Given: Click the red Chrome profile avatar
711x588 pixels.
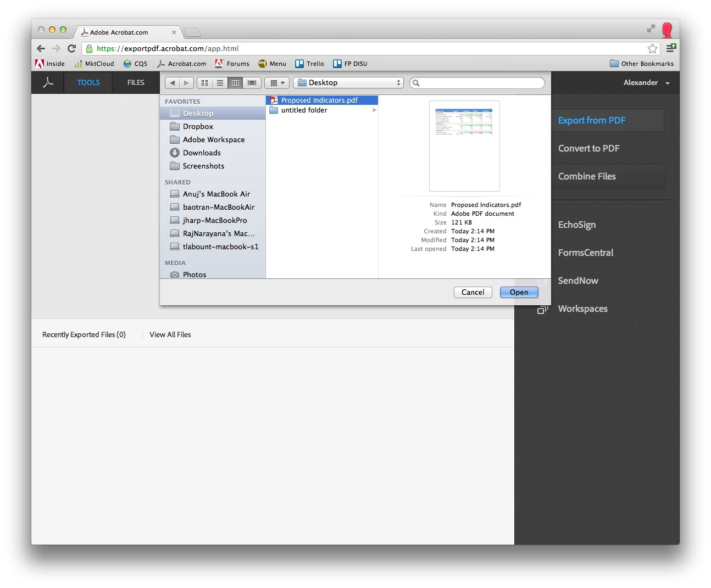Looking at the screenshot, I should (668, 30).
